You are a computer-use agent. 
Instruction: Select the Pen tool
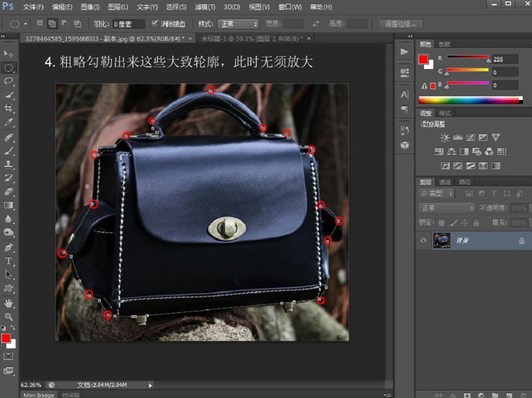click(8, 247)
